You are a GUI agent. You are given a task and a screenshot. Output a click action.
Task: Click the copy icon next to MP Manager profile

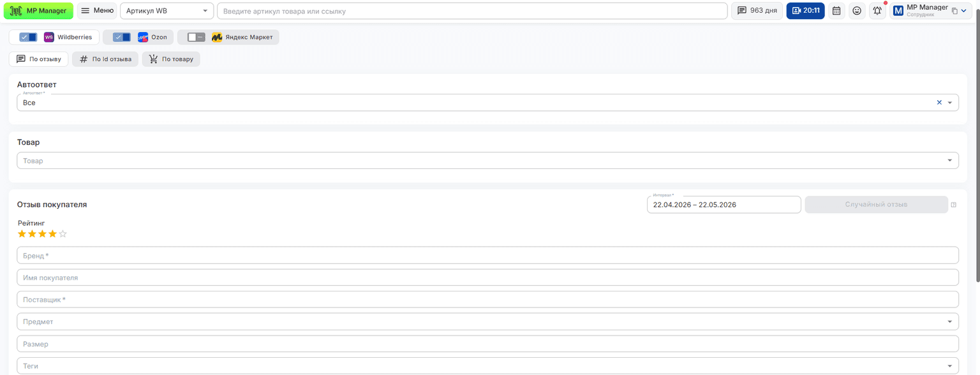[x=954, y=11]
